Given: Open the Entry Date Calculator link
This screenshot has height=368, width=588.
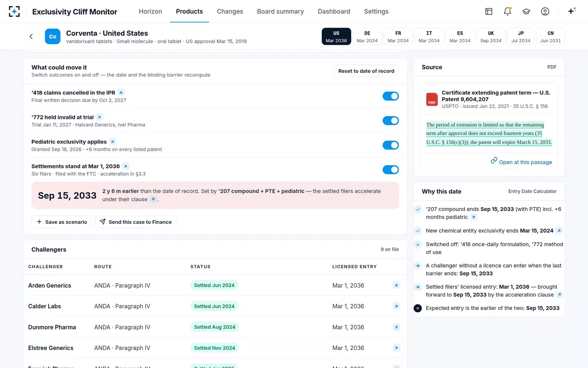Looking at the screenshot, I should [x=532, y=191].
